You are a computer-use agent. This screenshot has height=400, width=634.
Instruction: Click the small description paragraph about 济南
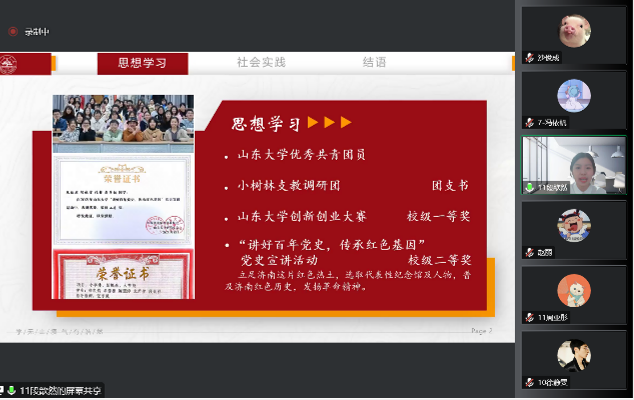(348, 281)
